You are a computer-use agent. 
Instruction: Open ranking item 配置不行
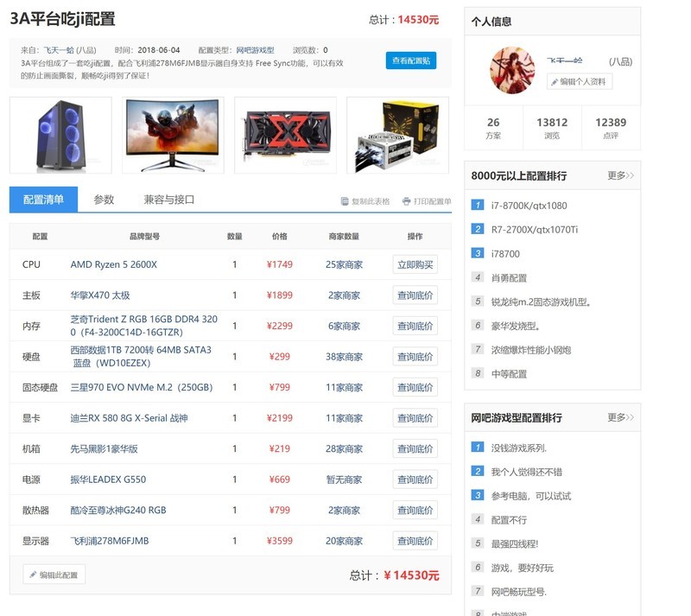pyautogui.click(x=509, y=520)
